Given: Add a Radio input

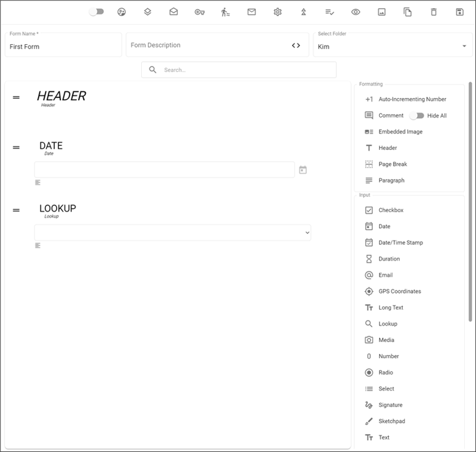Looking at the screenshot, I should click(x=379, y=373).
